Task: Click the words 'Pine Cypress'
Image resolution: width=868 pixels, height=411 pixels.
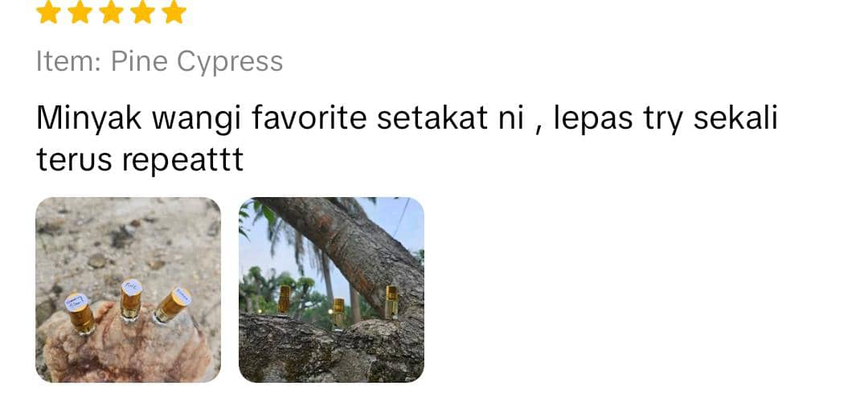Action: [197, 61]
